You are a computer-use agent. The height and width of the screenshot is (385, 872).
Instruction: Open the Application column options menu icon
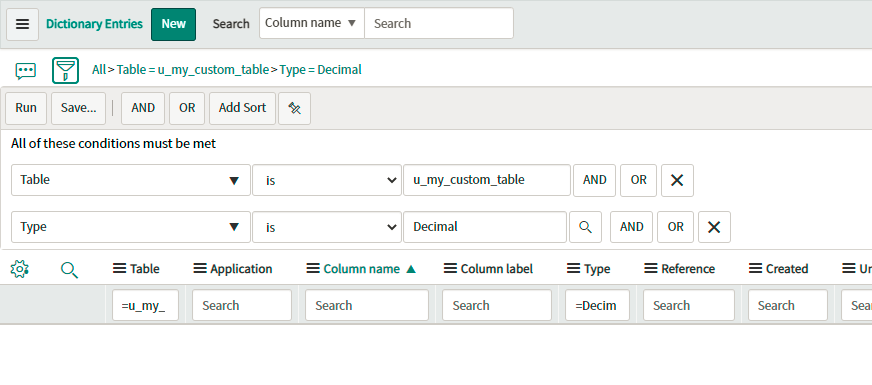tap(200, 268)
